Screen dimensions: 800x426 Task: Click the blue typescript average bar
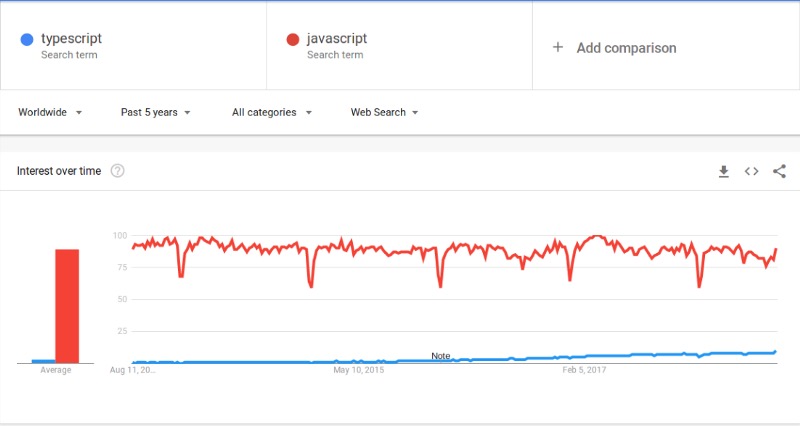(43, 361)
